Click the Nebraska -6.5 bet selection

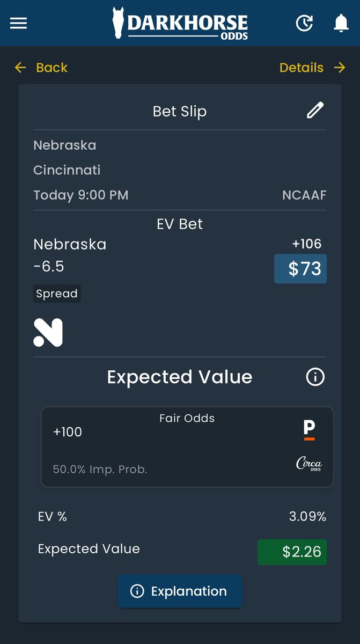70,255
